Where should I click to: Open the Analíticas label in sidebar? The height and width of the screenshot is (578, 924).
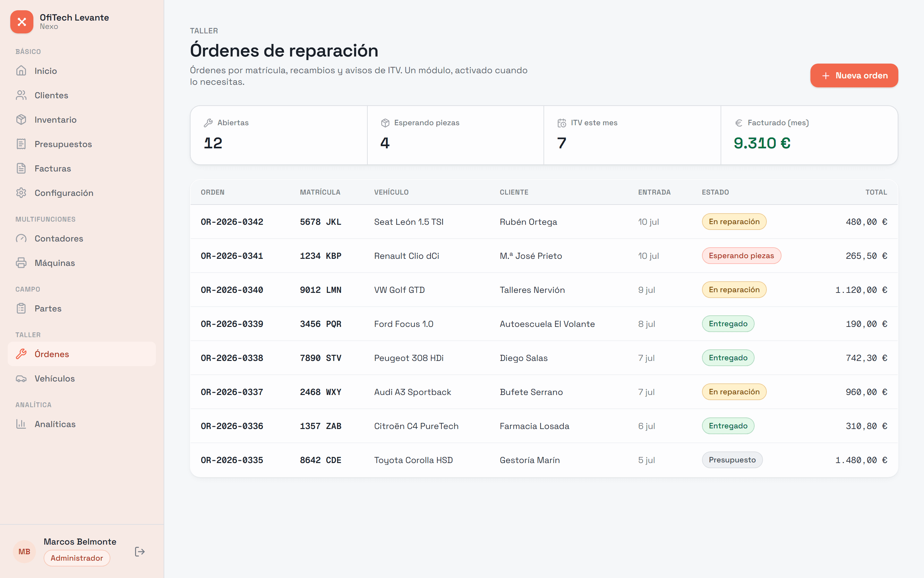tap(55, 424)
